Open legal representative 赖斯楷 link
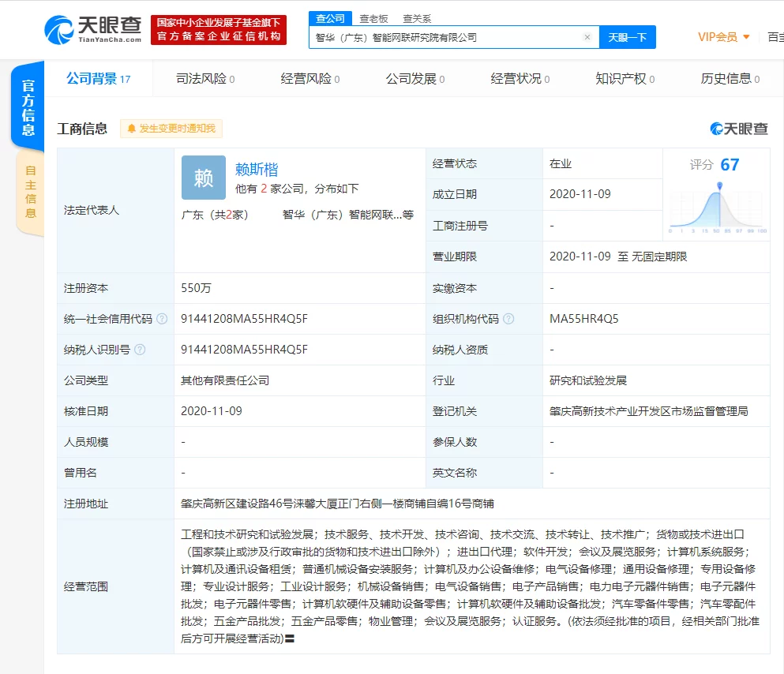 pos(257,170)
